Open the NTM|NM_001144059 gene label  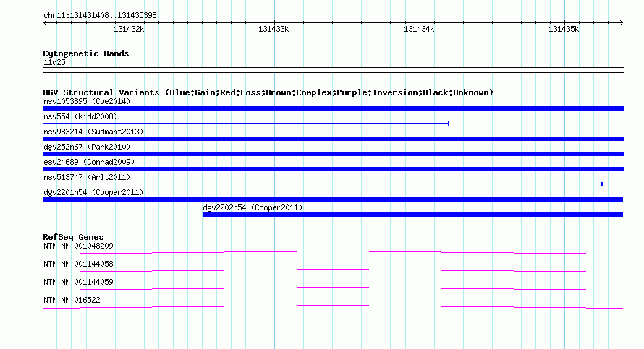click(x=78, y=282)
